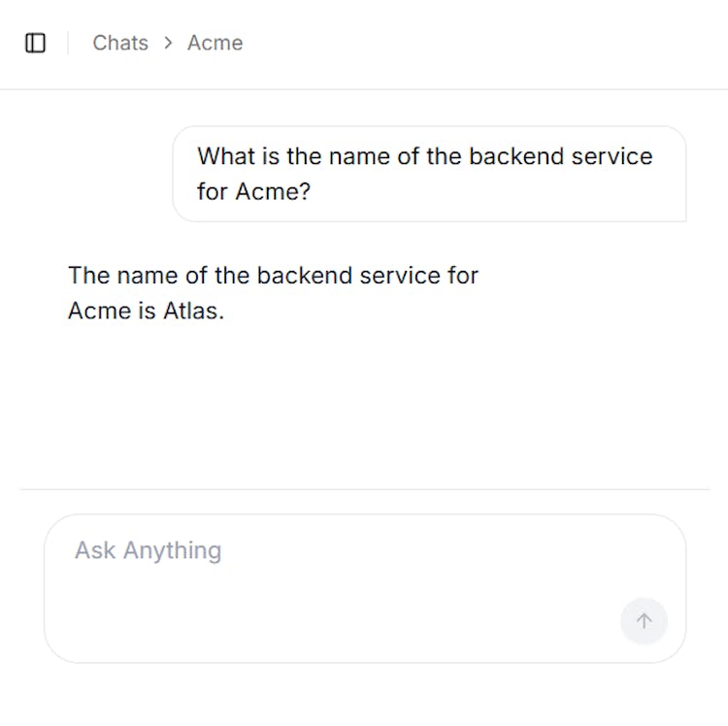Image resolution: width=728 pixels, height=726 pixels.
Task: Select the Acme breadcrumb item
Action: pos(215,43)
